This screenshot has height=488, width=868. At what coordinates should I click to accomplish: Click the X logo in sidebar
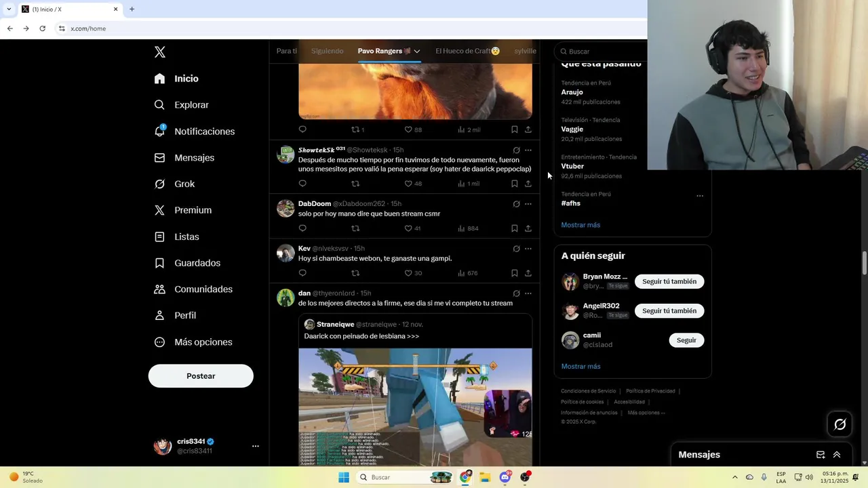tap(159, 52)
